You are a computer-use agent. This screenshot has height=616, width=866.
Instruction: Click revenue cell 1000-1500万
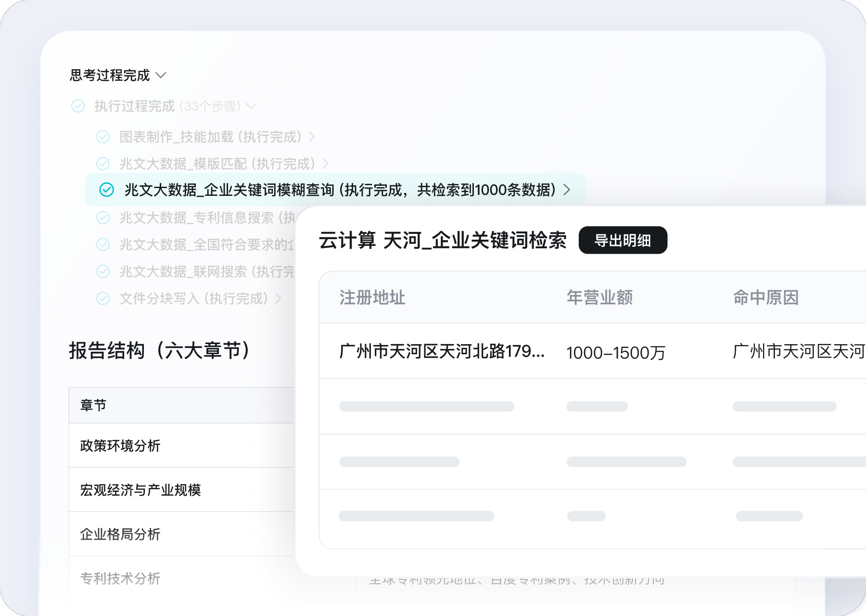(616, 353)
